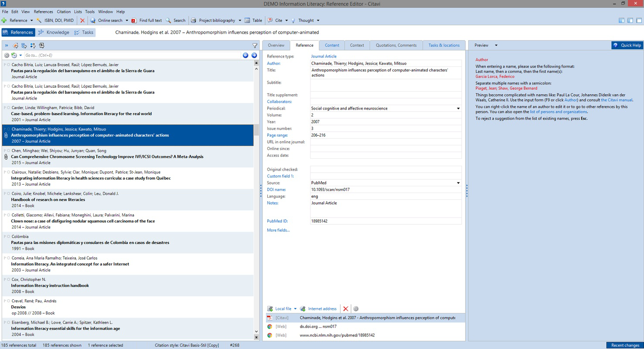The height and width of the screenshot is (349, 644).
Task: Open the File menu
Action: coord(5,12)
